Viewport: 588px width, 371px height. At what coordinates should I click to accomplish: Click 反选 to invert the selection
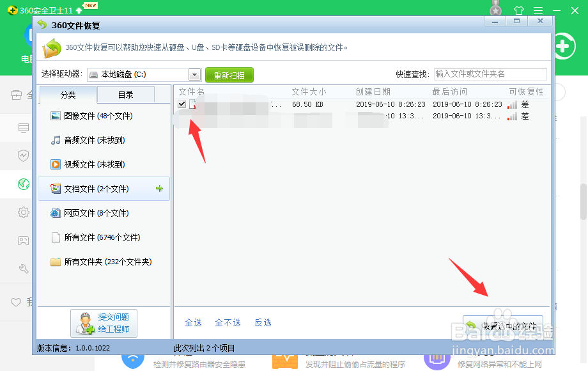tap(263, 323)
